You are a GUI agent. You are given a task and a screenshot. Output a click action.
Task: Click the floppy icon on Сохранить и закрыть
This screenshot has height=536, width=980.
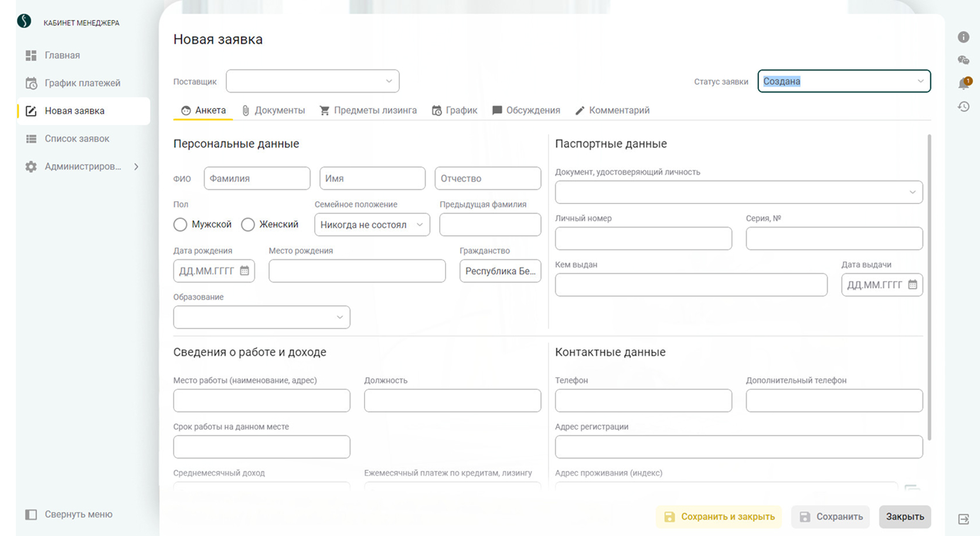(x=669, y=517)
